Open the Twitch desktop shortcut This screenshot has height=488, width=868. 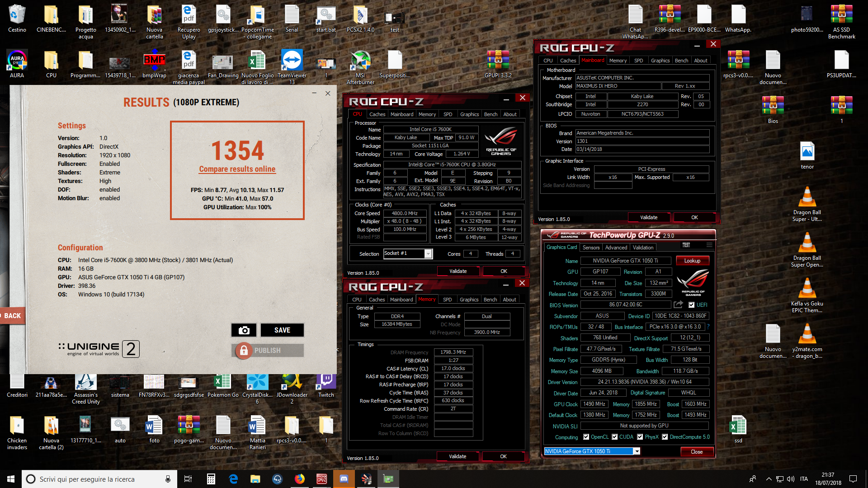(326, 385)
